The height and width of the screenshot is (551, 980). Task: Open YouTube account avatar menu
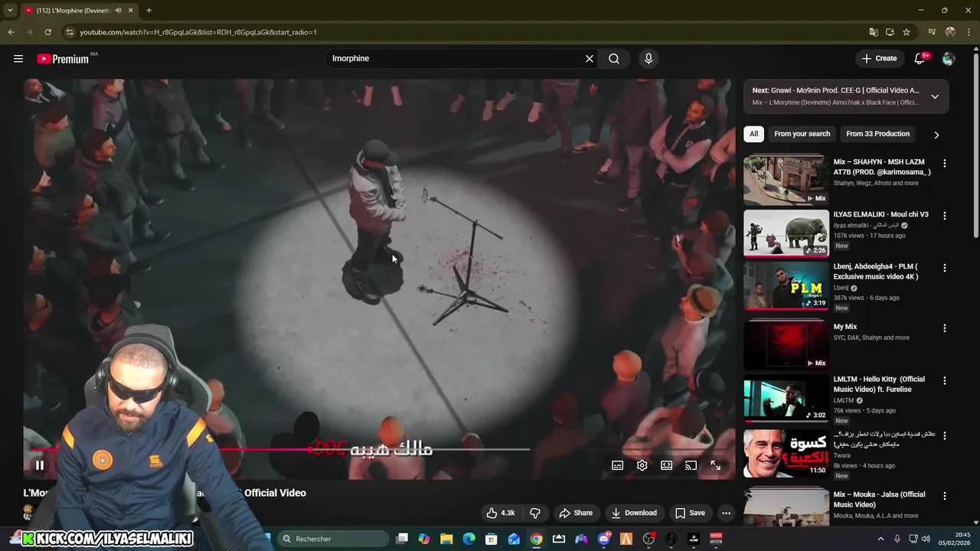tap(948, 58)
